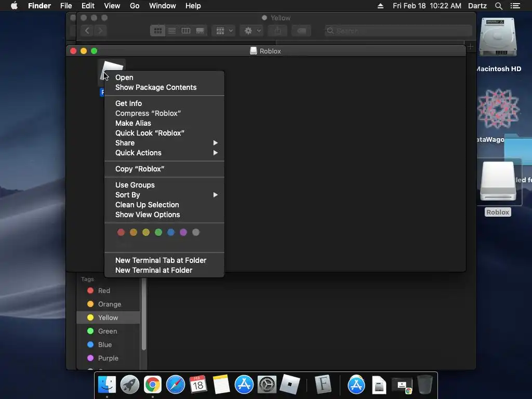Apply the orange tag in context menu

pos(134,232)
